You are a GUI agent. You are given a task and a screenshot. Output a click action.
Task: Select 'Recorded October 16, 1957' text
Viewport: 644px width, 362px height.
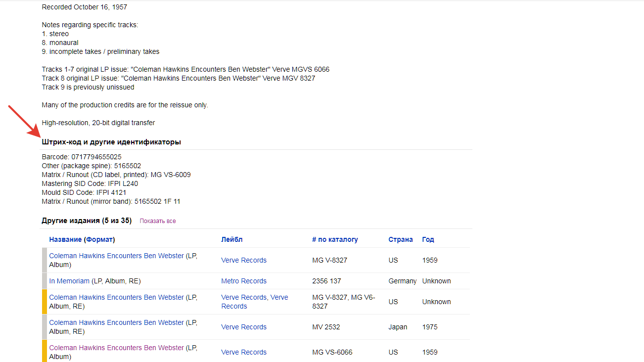(85, 7)
